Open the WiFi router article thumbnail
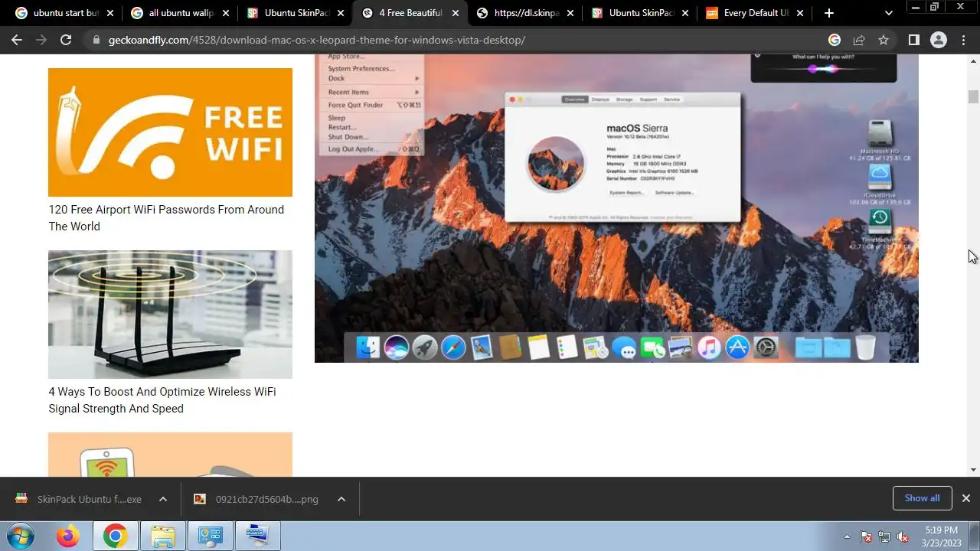Image resolution: width=980 pixels, height=551 pixels. click(170, 315)
